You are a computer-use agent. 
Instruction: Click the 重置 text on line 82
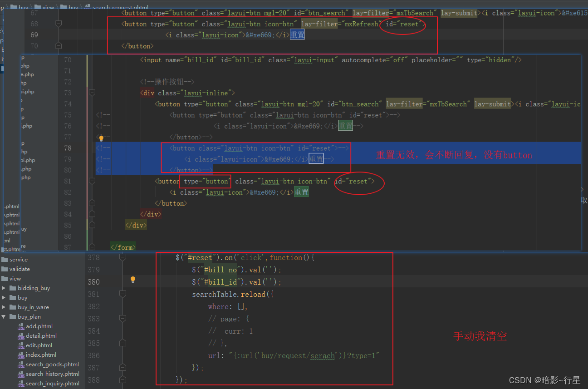[301, 192]
